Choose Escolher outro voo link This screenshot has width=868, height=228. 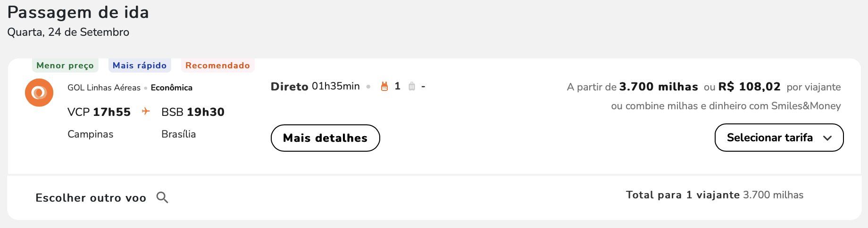[x=91, y=198]
